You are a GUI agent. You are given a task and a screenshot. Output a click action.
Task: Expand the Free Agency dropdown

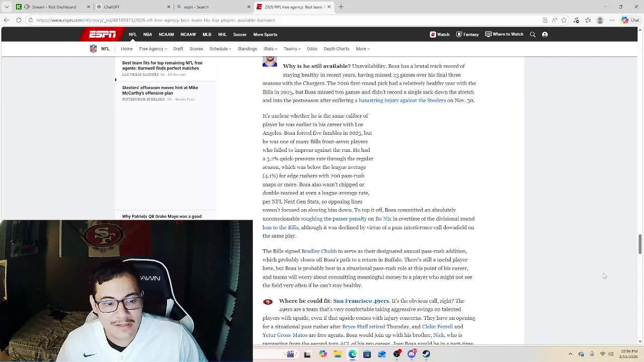[x=153, y=49]
